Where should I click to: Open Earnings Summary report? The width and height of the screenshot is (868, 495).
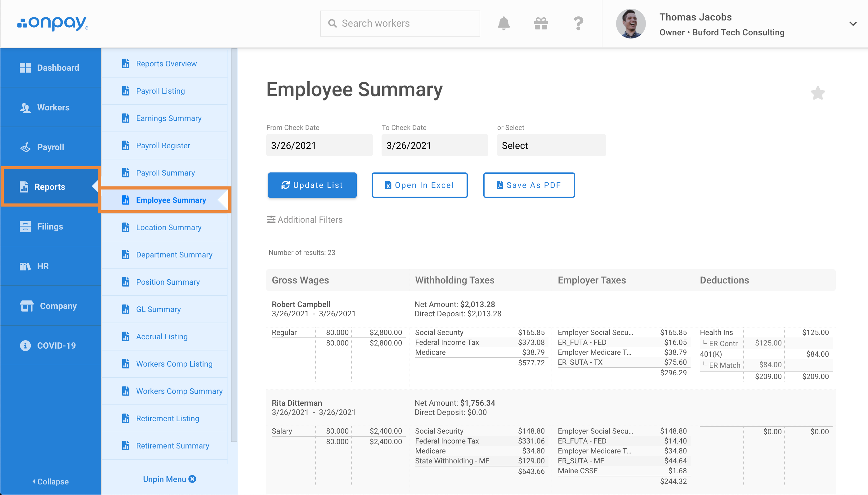[x=164, y=118]
